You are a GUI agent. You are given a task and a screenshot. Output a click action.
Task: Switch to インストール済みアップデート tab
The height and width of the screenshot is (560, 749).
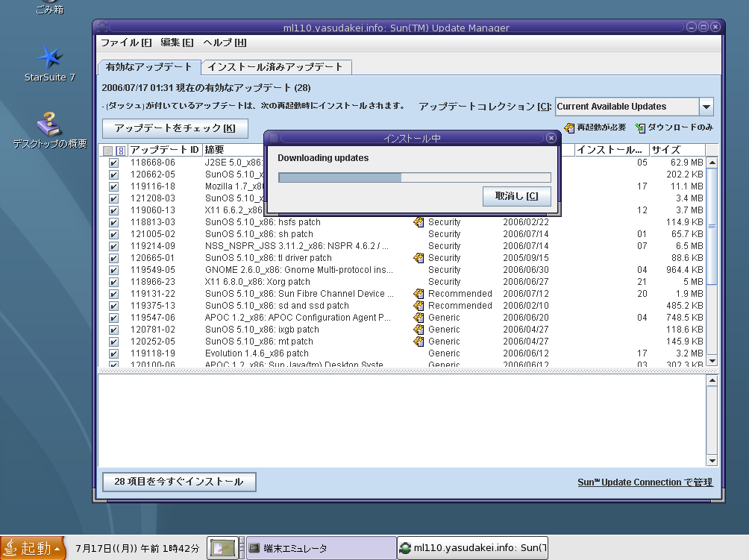276,67
